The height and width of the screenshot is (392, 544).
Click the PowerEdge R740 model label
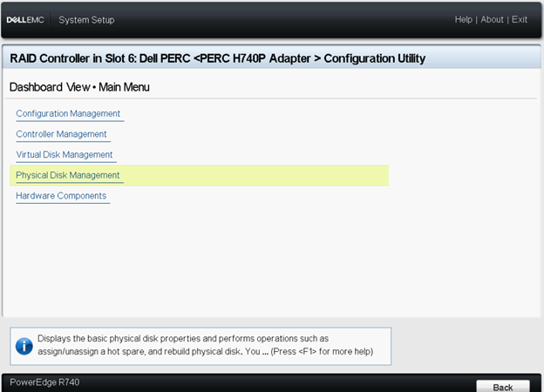click(44, 382)
